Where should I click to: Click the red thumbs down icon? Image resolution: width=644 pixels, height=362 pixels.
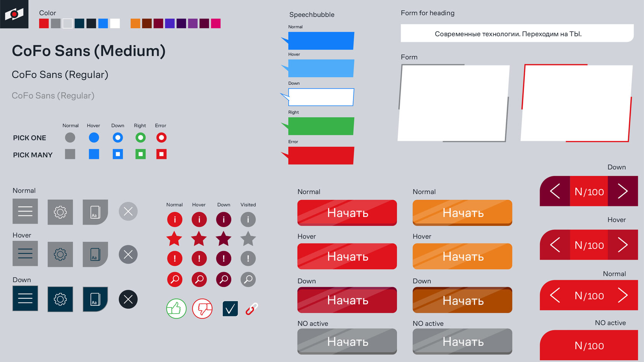coord(202,309)
